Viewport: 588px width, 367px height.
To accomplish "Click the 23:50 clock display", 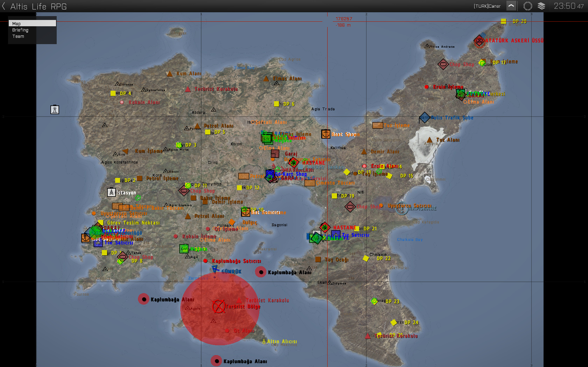I will click(x=568, y=6).
